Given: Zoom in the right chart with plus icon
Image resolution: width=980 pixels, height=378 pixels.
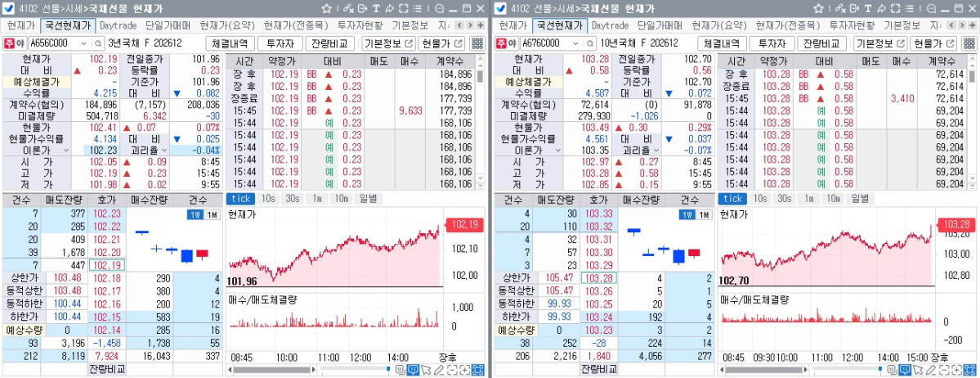Looking at the screenshot, I should click(956, 370).
